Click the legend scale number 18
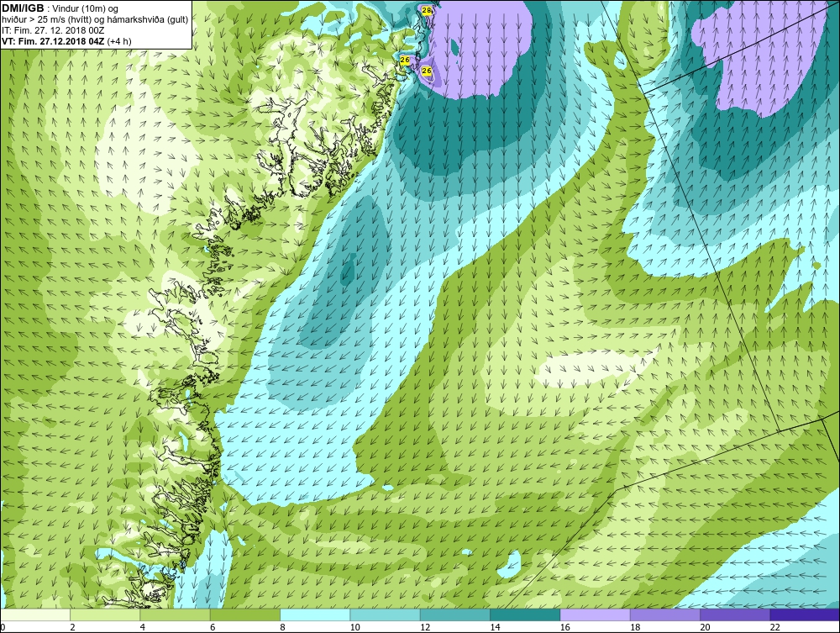 [x=635, y=627]
